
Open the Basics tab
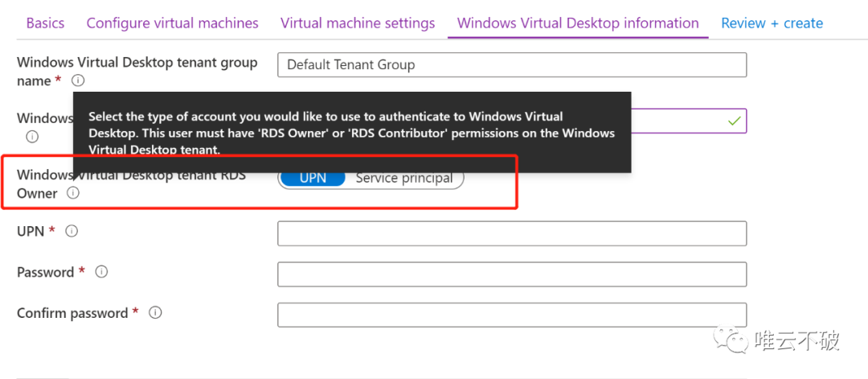pyautogui.click(x=45, y=23)
